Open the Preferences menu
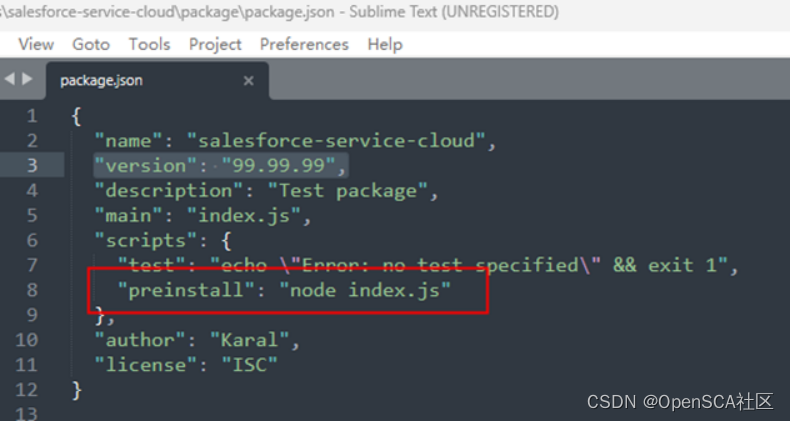The width and height of the screenshot is (790, 422). 304,44
